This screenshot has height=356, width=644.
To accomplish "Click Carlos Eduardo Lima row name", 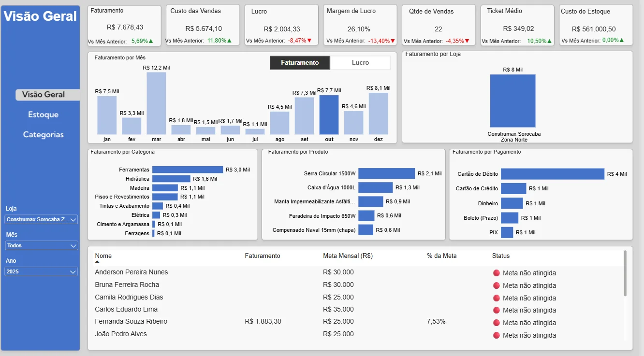I will pos(126,309).
